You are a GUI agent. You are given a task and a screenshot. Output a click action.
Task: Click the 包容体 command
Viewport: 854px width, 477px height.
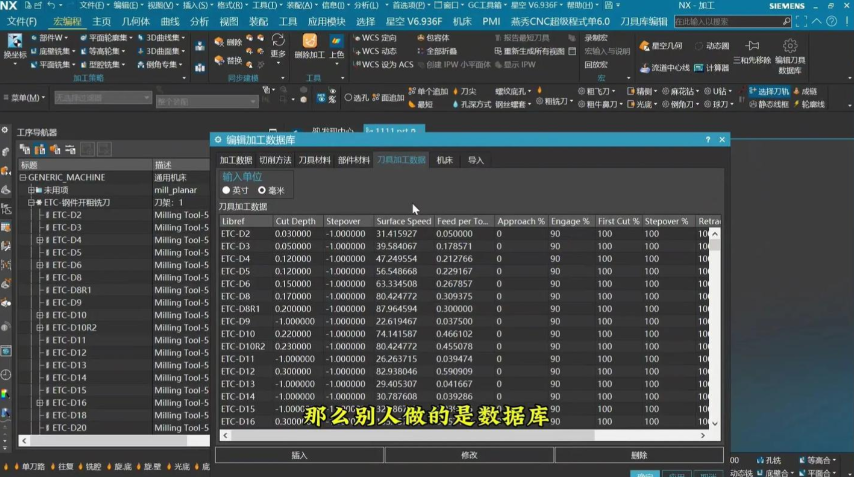pyautogui.click(x=433, y=38)
